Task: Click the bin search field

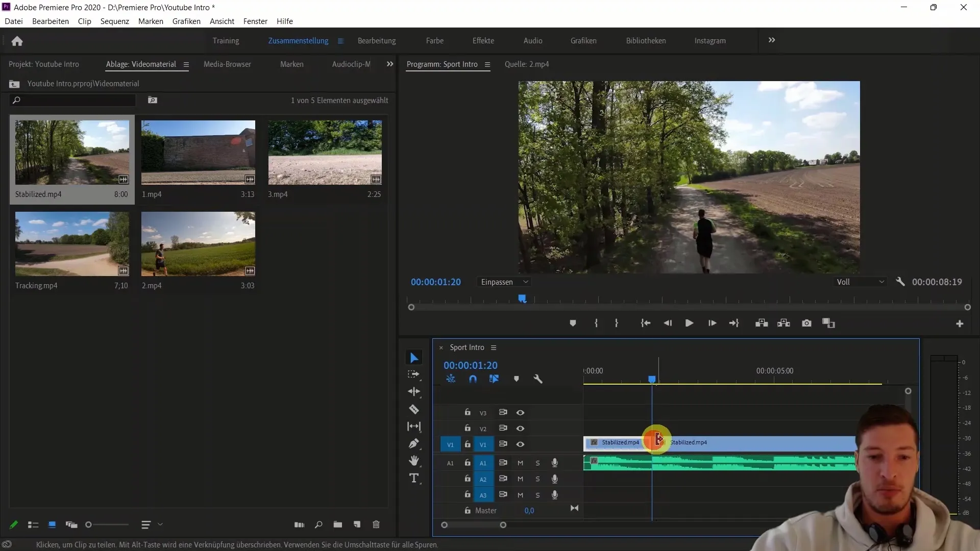Action: tap(73, 101)
